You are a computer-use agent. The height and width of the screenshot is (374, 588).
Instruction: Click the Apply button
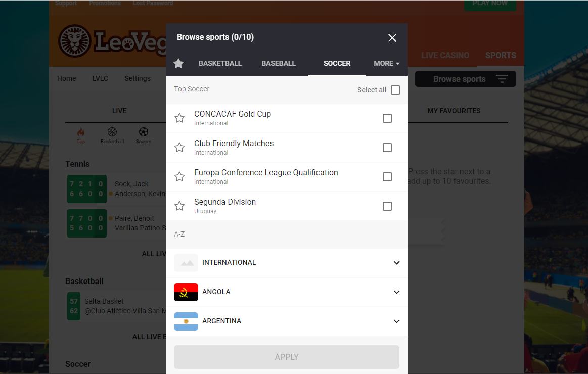coord(287,357)
